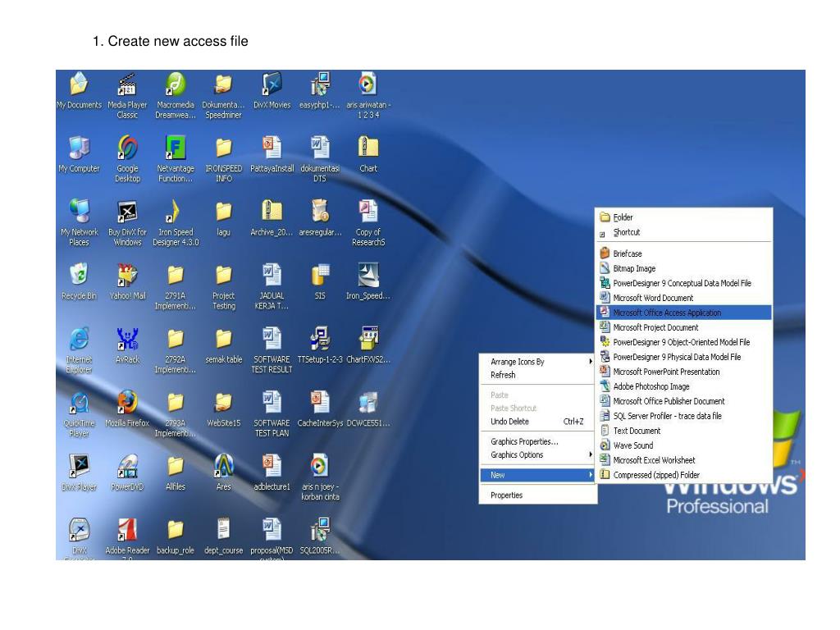
Task: Choose Adobe Photoshop Image entry
Action: pyautogui.click(x=684, y=386)
